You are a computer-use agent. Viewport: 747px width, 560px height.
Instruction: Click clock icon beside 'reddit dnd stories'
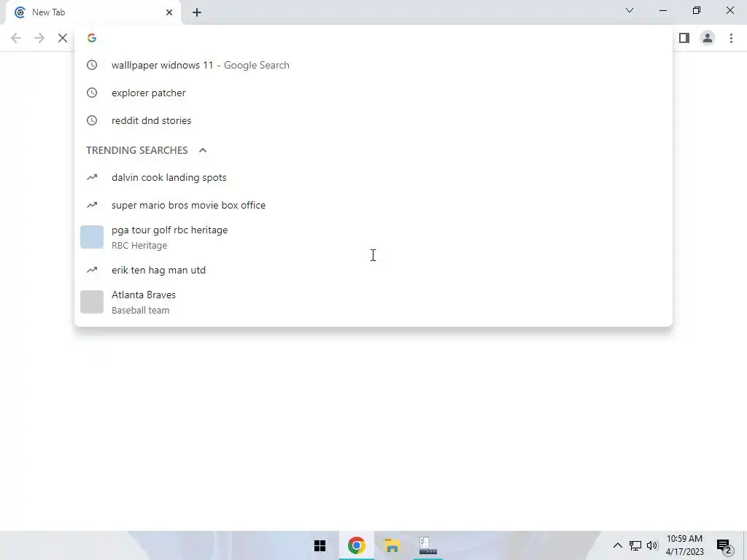[x=92, y=120]
